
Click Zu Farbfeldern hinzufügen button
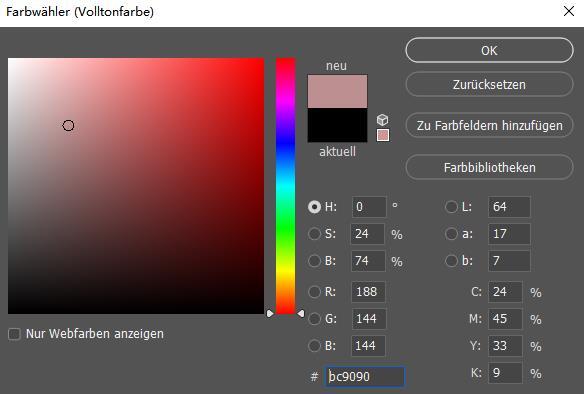coord(489,125)
